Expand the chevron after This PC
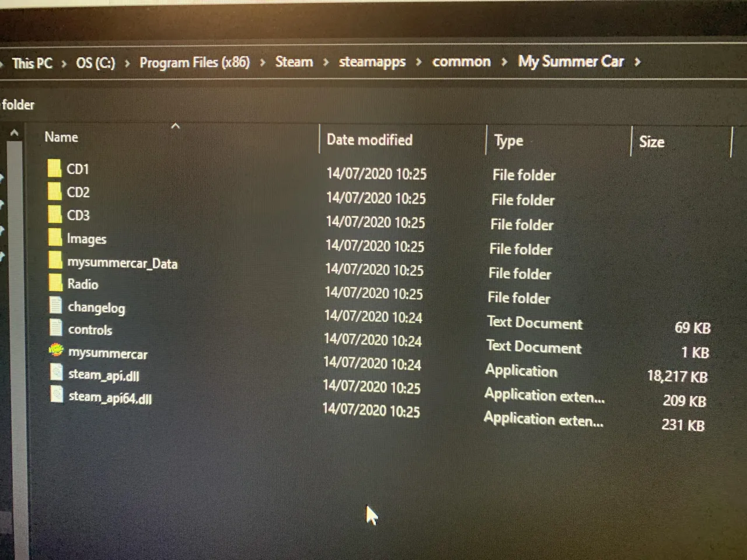The width and height of the screenshot is (747, 560). pyautogui.click(x=62, y=63)
